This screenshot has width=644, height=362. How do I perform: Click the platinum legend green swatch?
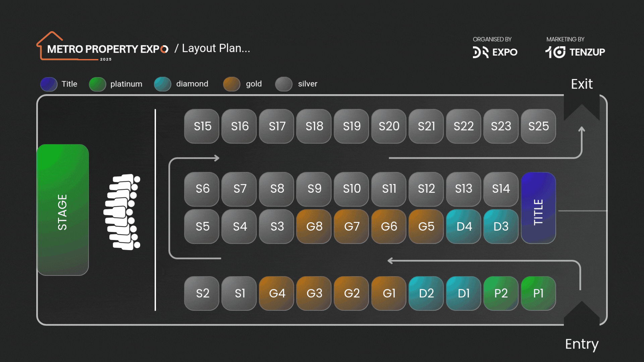98,84
